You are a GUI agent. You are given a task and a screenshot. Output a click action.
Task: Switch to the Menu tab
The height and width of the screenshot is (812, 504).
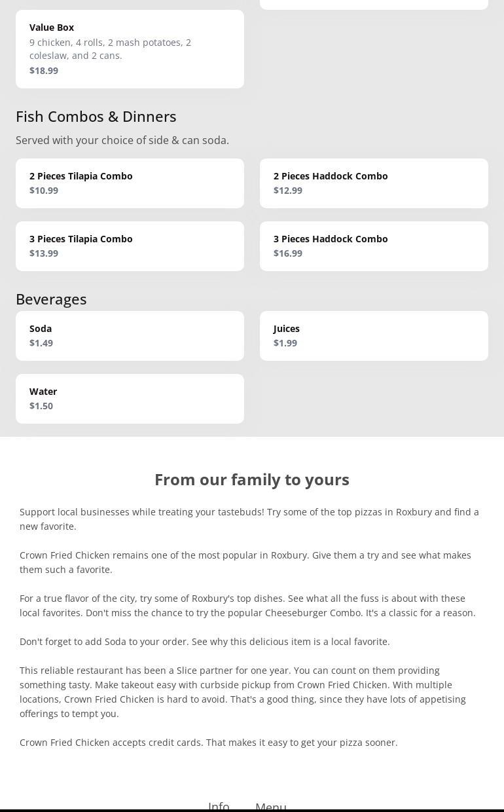(x=271, y=805)
